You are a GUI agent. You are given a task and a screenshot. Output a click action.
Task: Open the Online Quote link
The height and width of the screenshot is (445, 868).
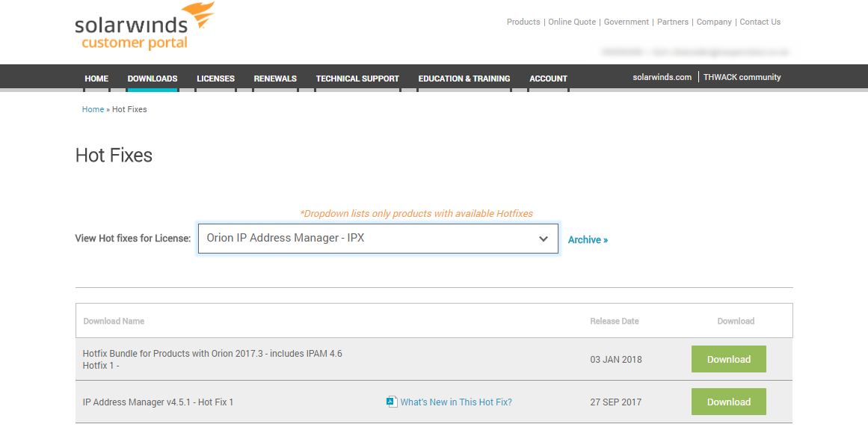[572, 22]
